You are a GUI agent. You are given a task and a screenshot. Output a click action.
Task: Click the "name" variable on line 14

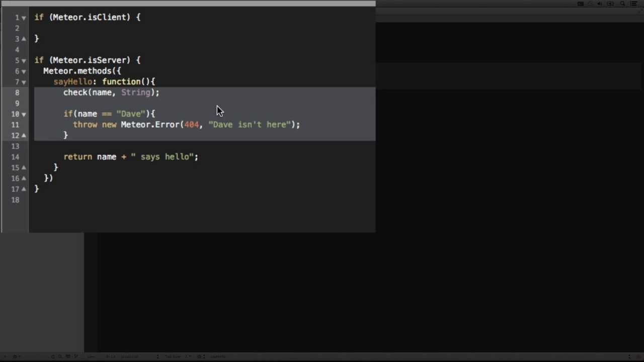tap(107, 156)
